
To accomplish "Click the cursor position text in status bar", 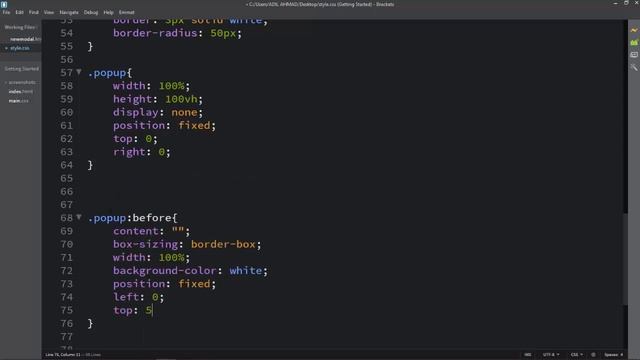I will (63, 355).
